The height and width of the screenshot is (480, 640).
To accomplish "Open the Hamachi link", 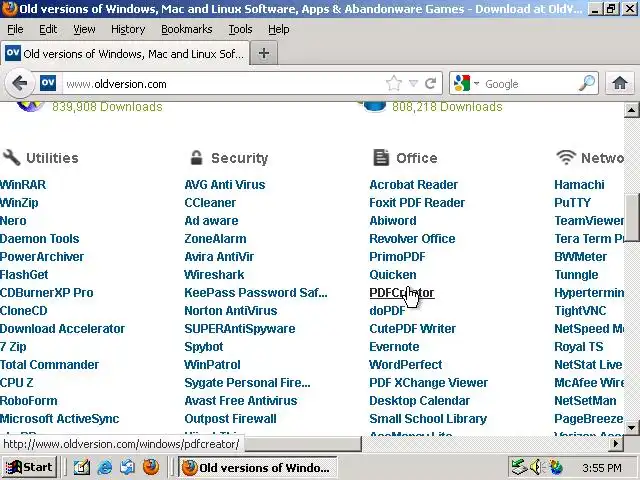I will point(579,184).
